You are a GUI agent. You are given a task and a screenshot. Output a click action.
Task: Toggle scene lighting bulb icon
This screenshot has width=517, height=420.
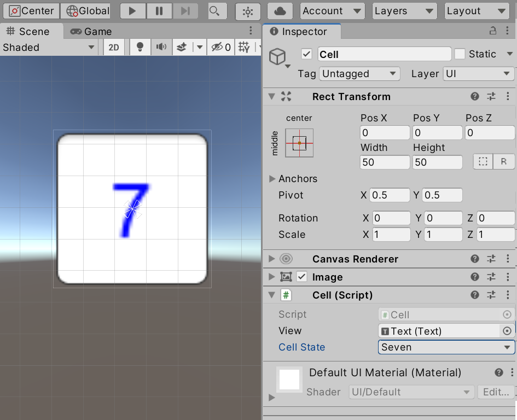click(x=140, y=47)
